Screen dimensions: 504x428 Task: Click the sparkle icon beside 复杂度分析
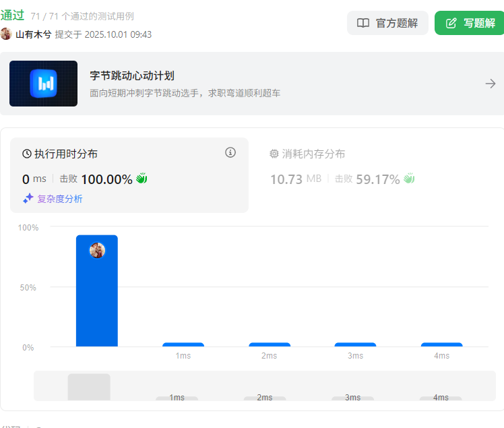click(28, 198)
